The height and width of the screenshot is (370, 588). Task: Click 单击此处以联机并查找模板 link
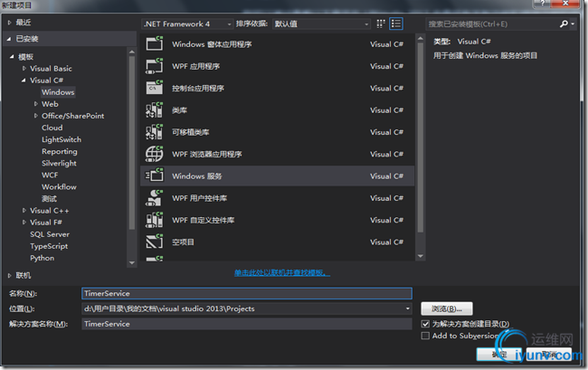tap(282, 272)
